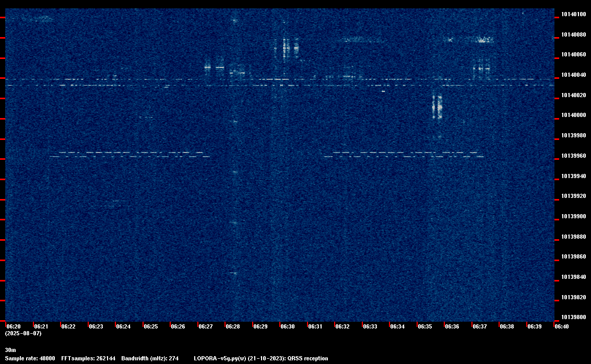This screenshot has width=591, height=364.
Task: Click the 06:31 time label
Action: tap(315, 326)
